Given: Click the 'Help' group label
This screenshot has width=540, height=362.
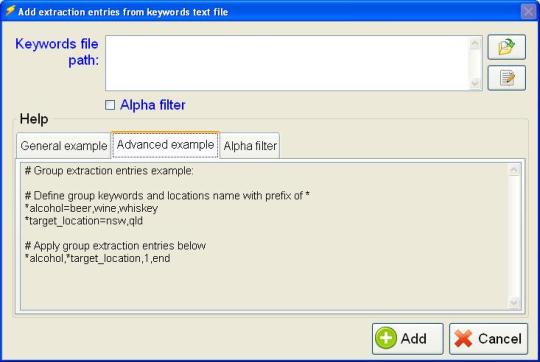Looking at the screenshot, I should pos(34,119).
